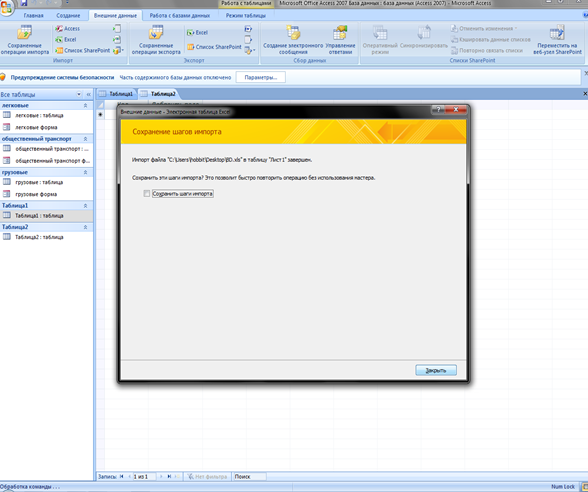
Task: Collapse navigation pane with double chevron
Action: point(88,94)
